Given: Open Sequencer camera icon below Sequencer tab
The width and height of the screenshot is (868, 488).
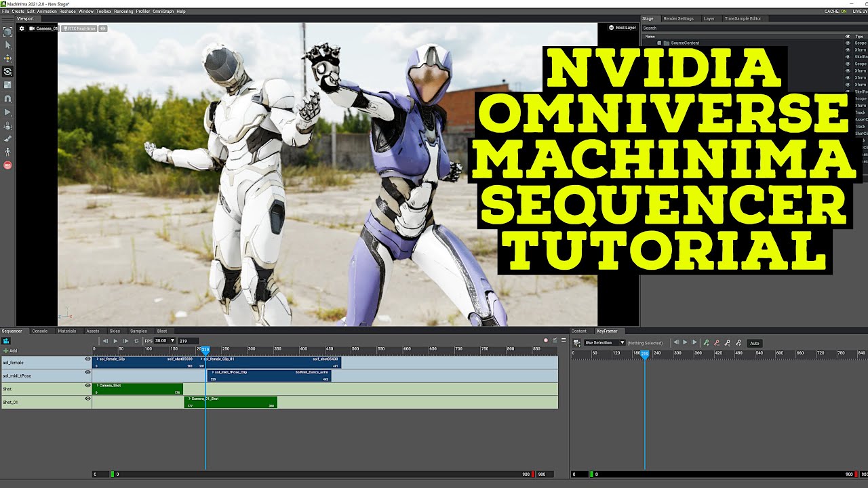Looking at the screenshot, I should (x=6, y=341).
